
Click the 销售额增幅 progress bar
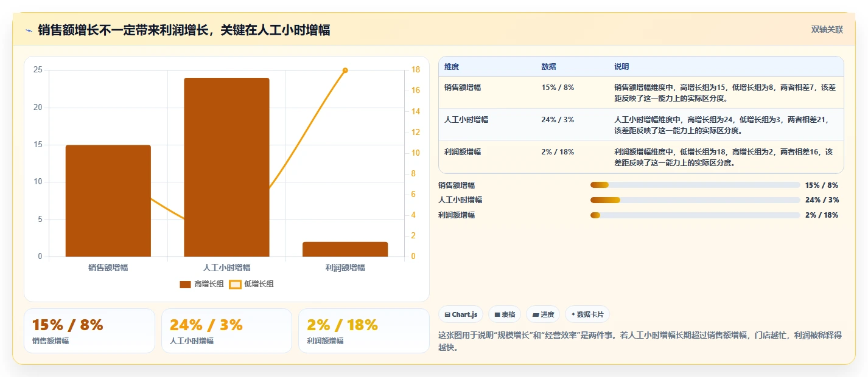[x=695, y=185]
